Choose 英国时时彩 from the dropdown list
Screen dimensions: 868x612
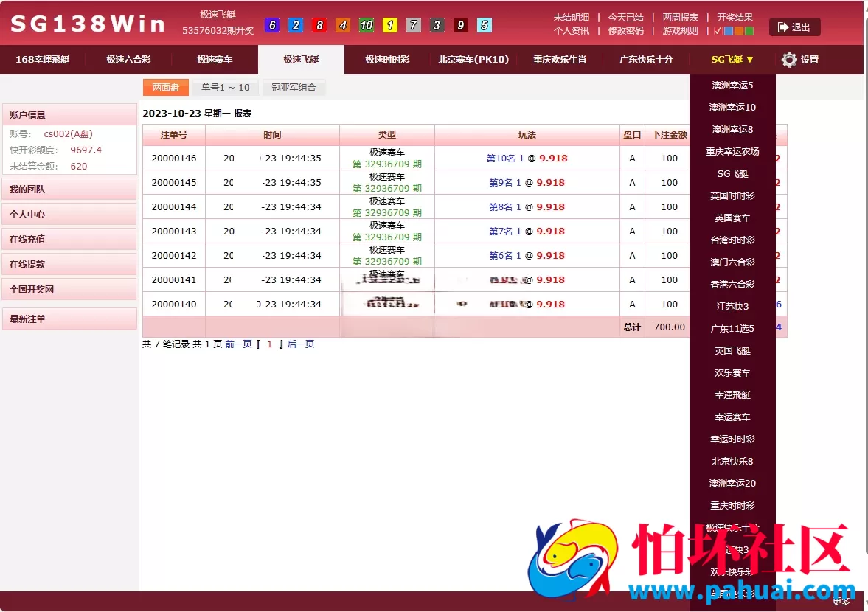(x=732, y=196)
